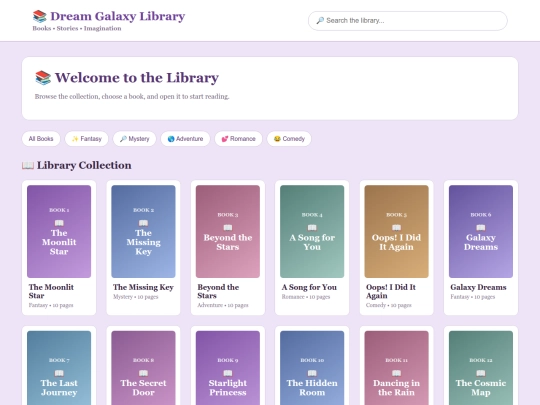Click the Books • Stories • Imagination tagline
This screenshot has height=405, width=540.
pos(77,29)
